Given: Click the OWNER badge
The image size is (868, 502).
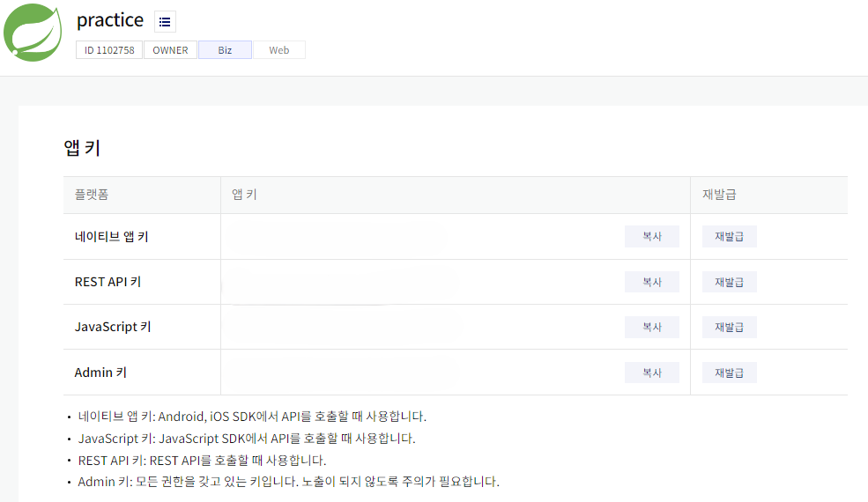Looking at the screenshot, I should pyautogui.click(x=170, y=50).
